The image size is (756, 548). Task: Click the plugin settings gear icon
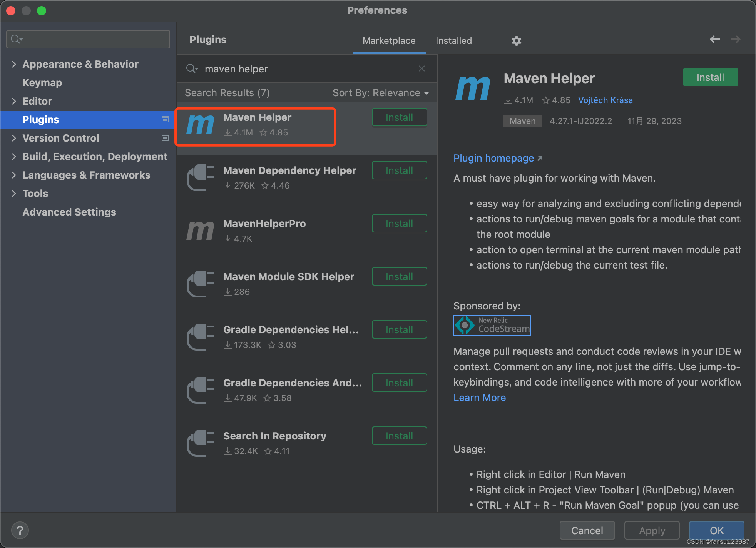click(x=517, y=40)
